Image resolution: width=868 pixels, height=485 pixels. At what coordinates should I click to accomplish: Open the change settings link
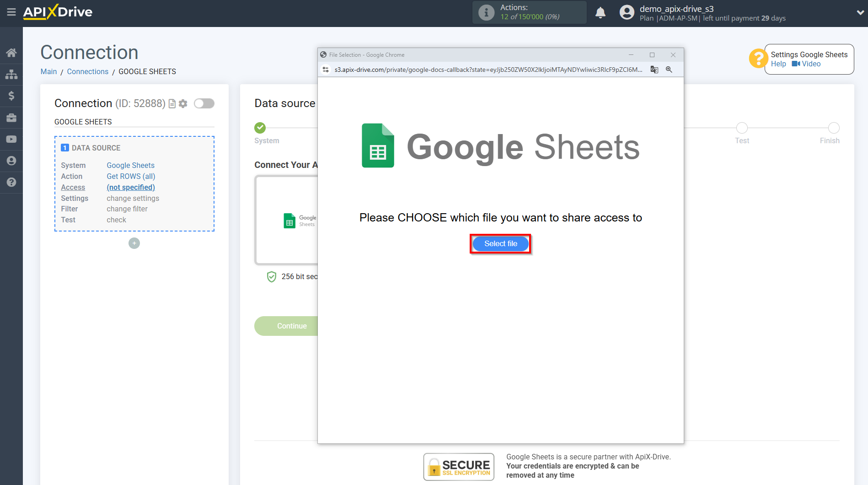click(x=133, y=198)
